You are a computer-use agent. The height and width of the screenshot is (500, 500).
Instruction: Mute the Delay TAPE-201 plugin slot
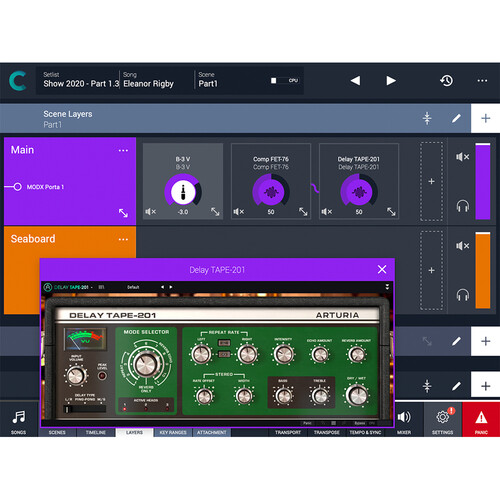[327, 212]
